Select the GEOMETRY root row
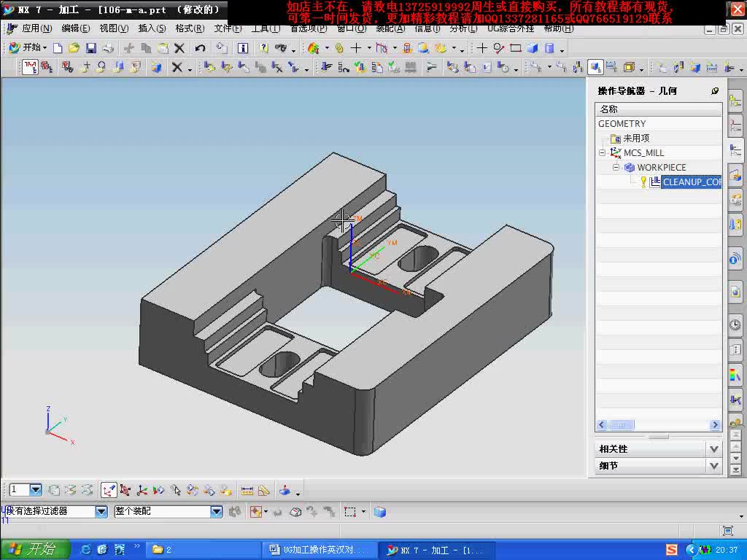This screenshot has width=747, height=560. pyautogui.click(x=659, y=124)
